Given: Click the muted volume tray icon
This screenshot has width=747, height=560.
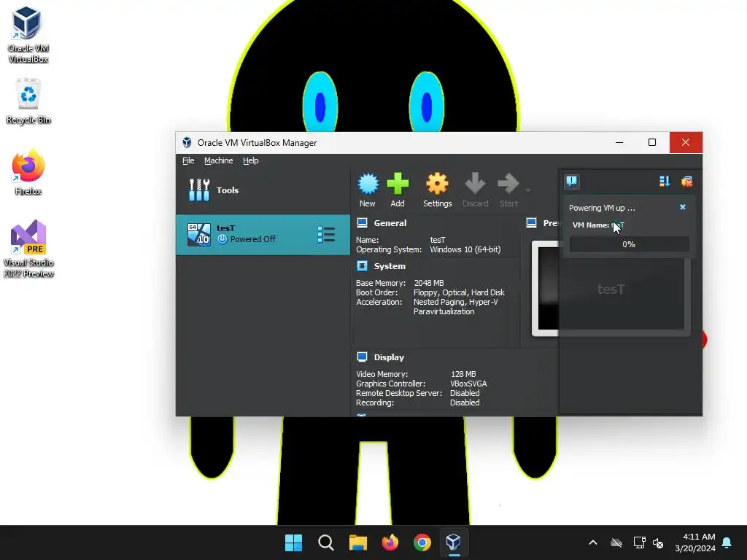Looking at the screenshot, I should pos(659,542).
